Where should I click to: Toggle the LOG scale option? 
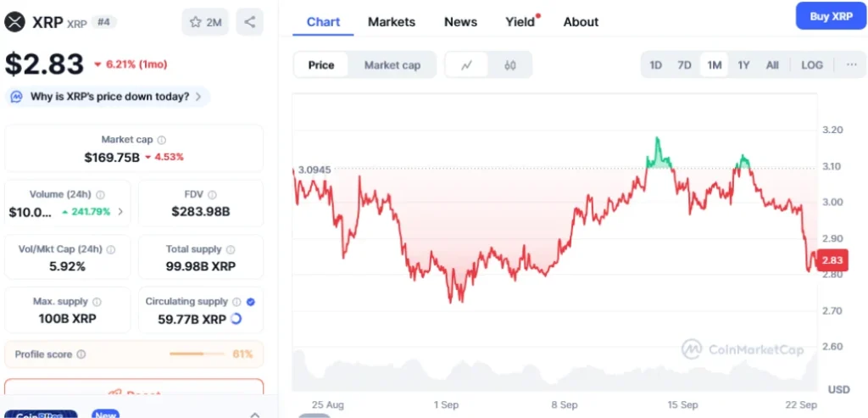[812, 65]
